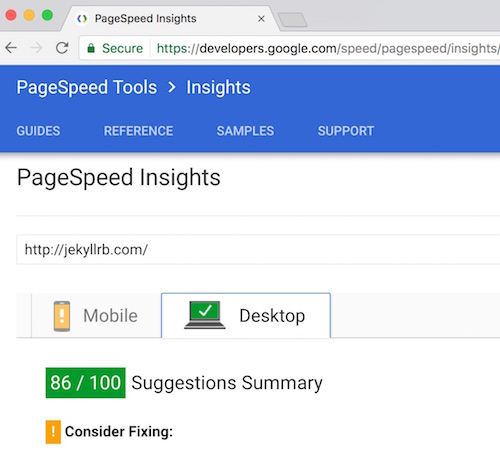The width and height of the screenshot is (500, 453).
Task: Click the Consider Fixing heading text
Action: (119, 432)
